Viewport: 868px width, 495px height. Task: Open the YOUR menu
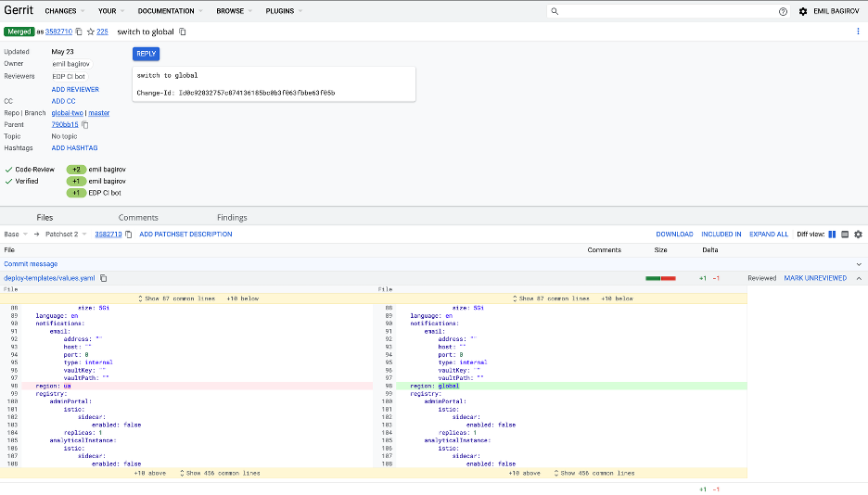tap(111, 11)
